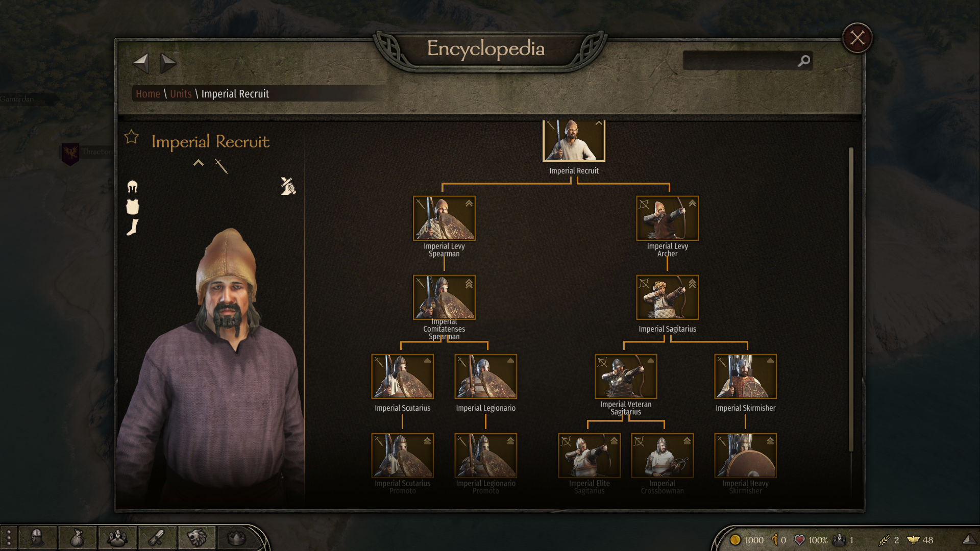Toggle the bookmark star for Imperial Recruit
This screenshot has width=980, height=551.
[131, 137]
